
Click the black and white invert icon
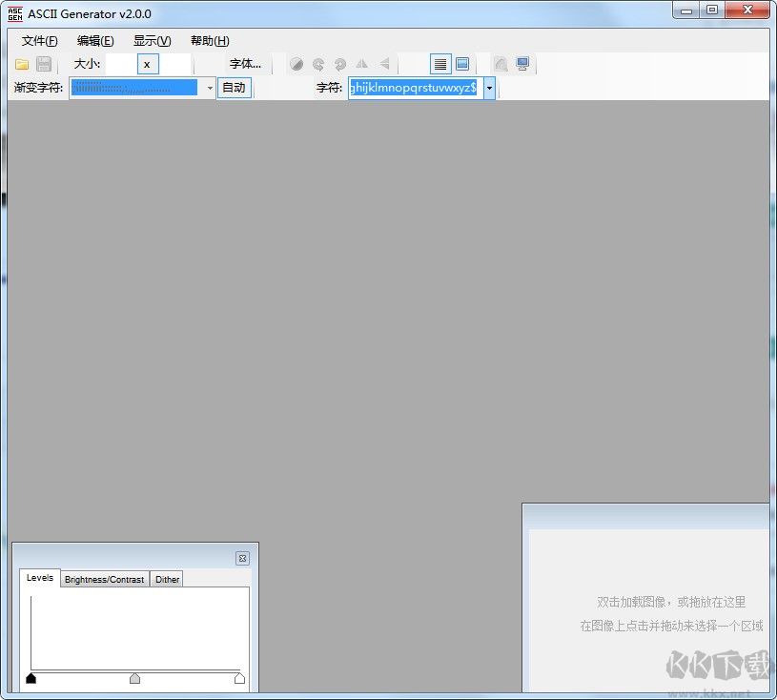tap(296, 65)
